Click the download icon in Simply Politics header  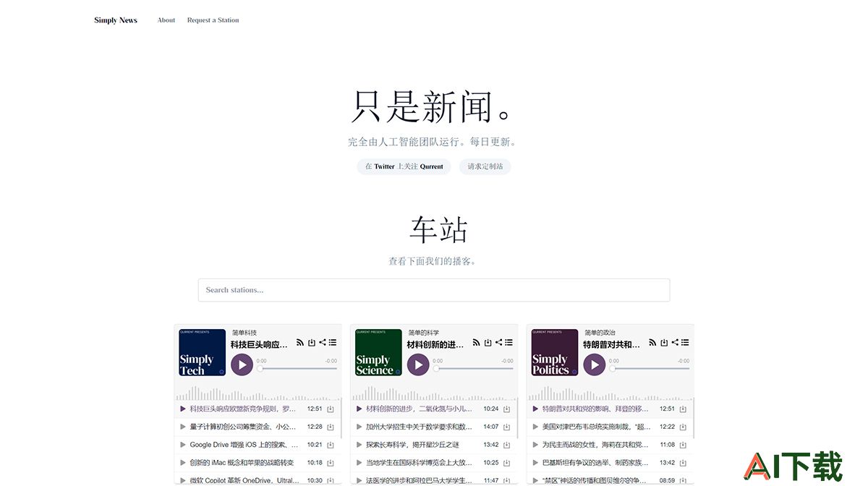[x=664, y=343]
